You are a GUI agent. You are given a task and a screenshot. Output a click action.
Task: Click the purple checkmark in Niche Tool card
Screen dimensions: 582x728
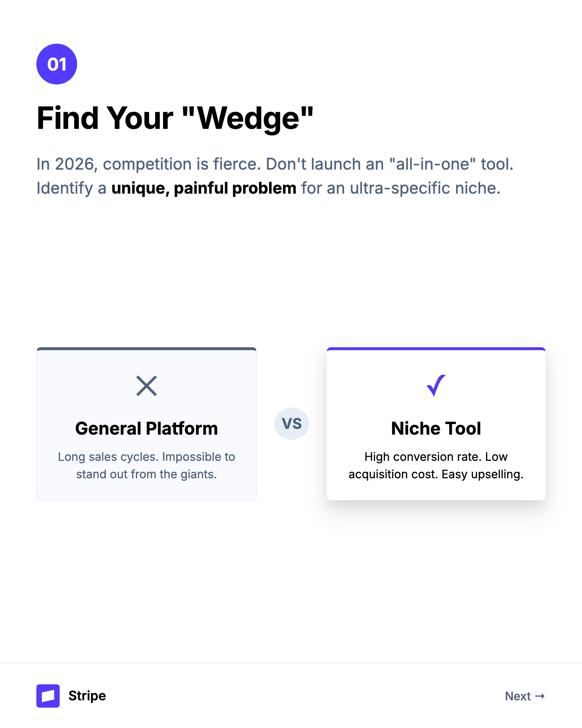tap(436, 385)
